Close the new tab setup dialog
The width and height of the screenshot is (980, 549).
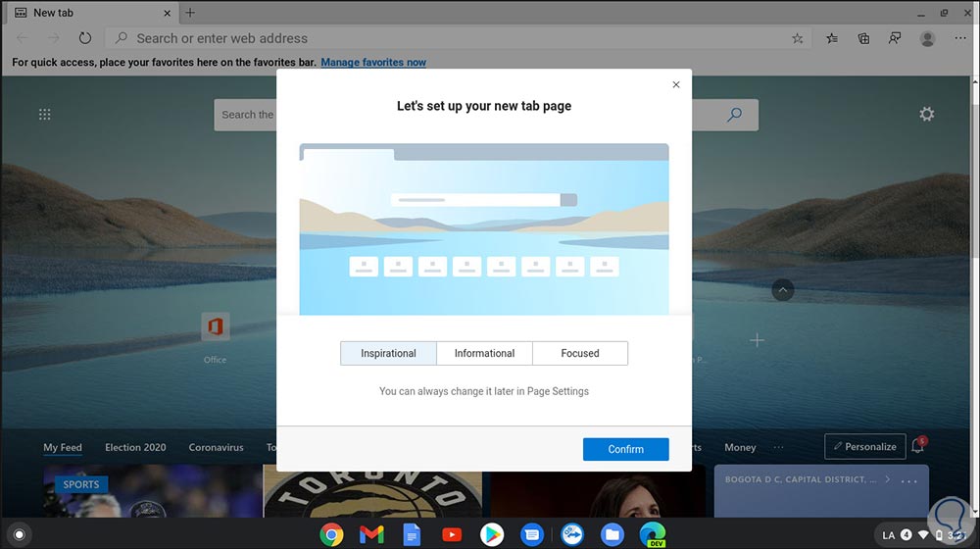[x=675, y=84]
